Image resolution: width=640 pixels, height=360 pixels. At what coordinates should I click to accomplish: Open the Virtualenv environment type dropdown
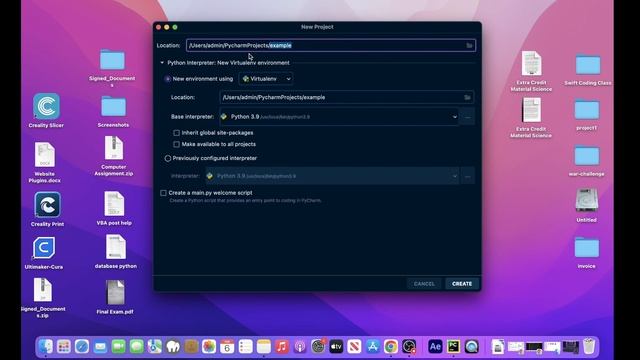[266, 79]
